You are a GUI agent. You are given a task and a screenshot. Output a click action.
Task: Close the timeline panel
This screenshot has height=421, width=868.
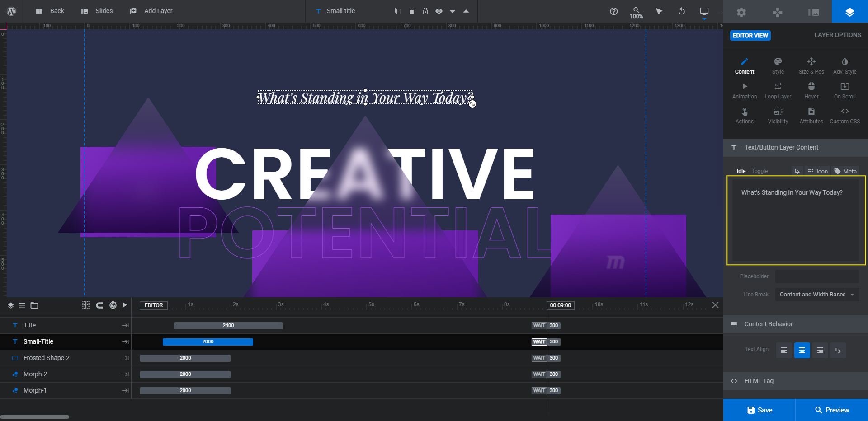coord(715,305)
